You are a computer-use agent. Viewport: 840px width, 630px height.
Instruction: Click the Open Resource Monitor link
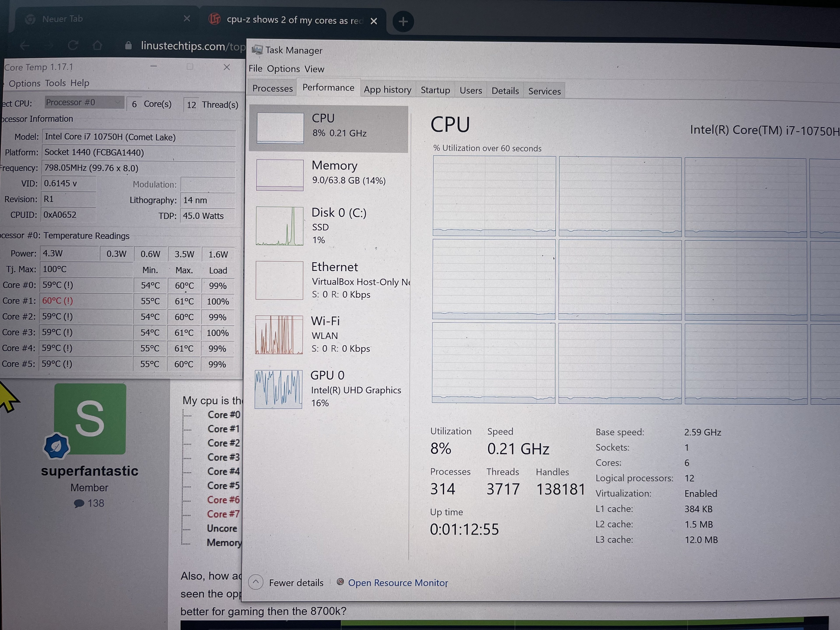click(398, 583)
